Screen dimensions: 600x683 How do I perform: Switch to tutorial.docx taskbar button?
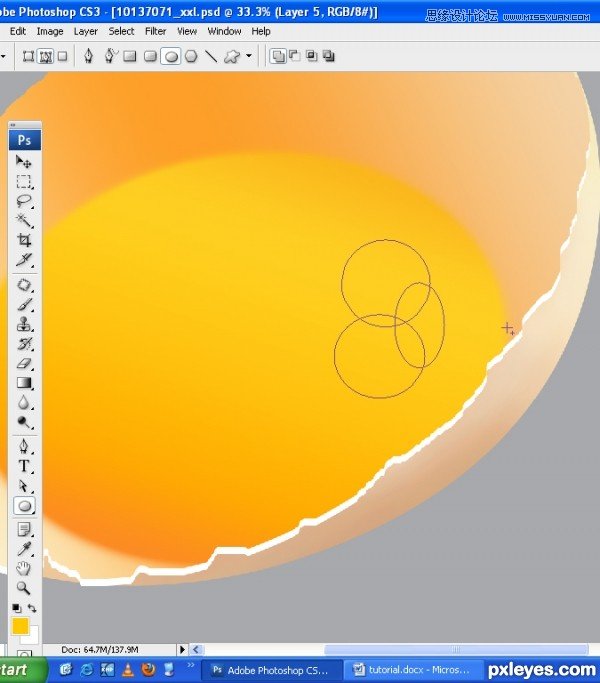point(413,670)
